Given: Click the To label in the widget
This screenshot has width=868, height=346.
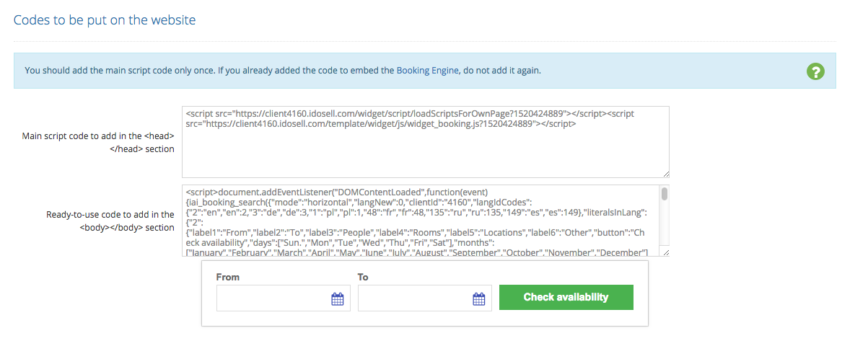Looking at the screenshot, I should tap(363, 277).
